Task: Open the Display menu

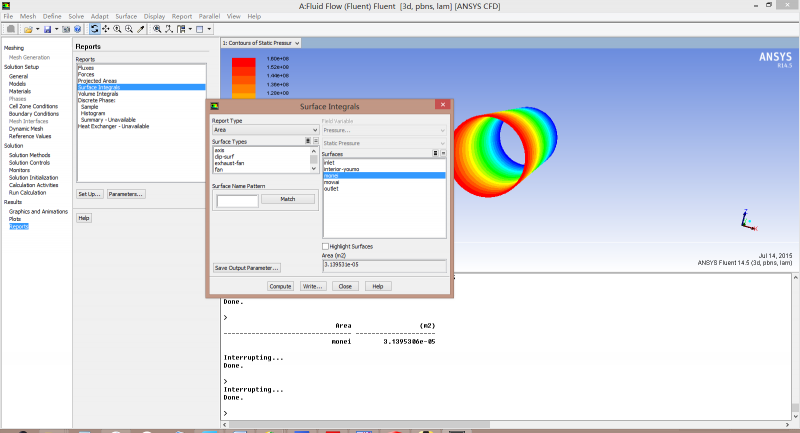Action: tap(154, 16)
